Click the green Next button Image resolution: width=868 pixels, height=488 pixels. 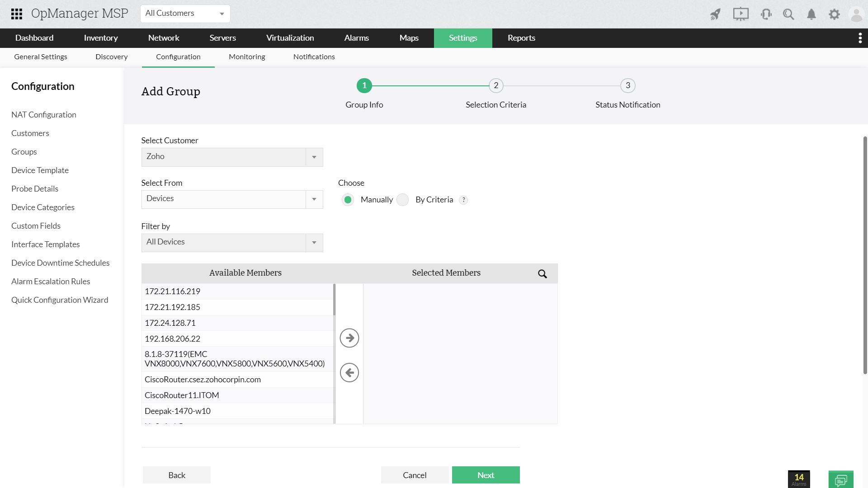[486, 475]
